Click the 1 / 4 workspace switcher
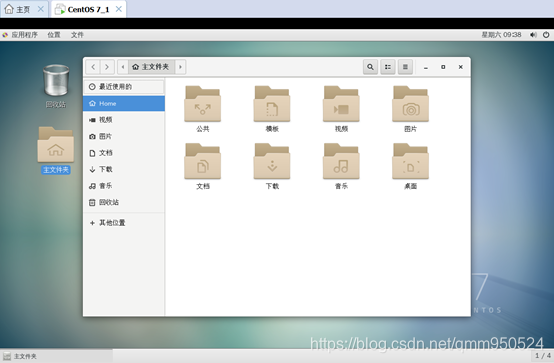 [543, 356]
